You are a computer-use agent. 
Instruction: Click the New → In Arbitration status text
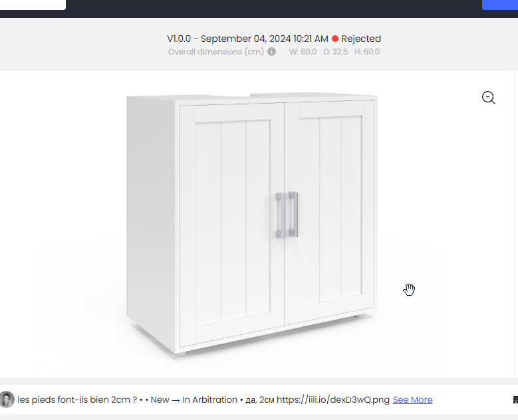(x=194, y=399)
